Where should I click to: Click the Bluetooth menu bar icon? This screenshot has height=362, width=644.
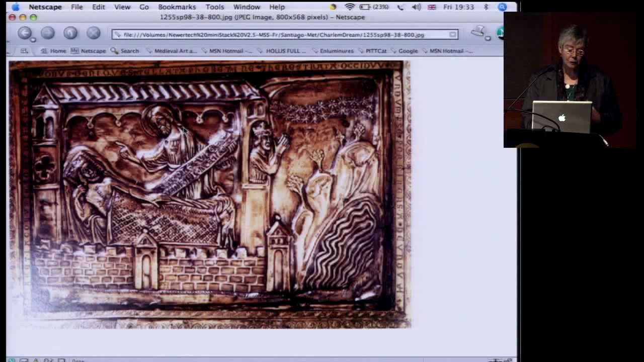tap(486, 7)
